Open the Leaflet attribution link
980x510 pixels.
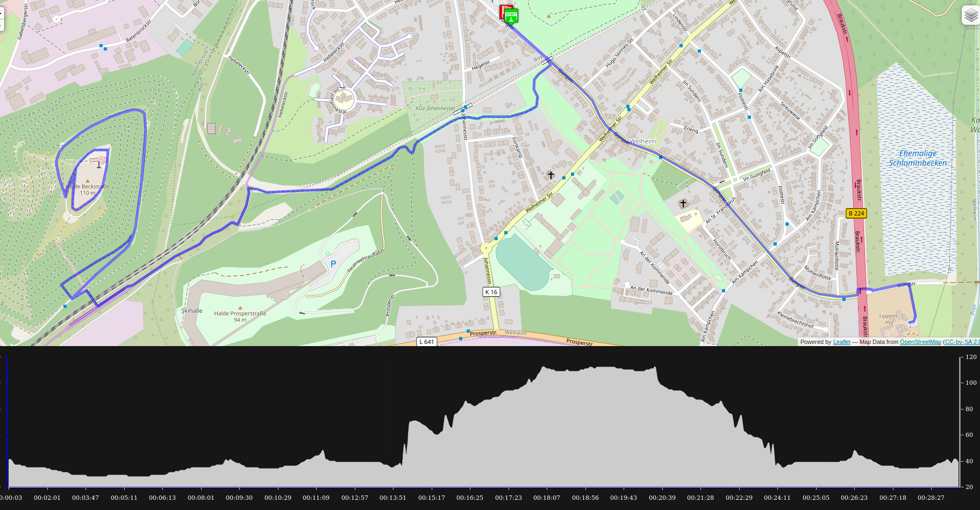tap(841, 342)
